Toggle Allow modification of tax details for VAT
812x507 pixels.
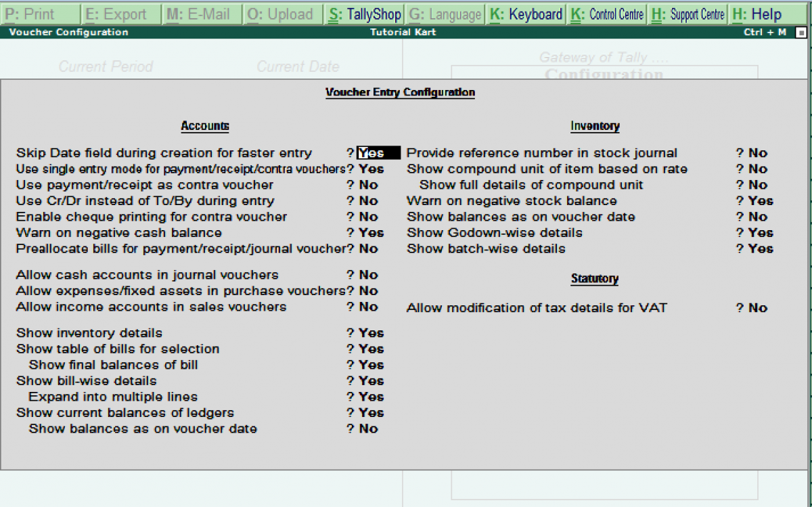pyautogui.click(x=757, y=307)
